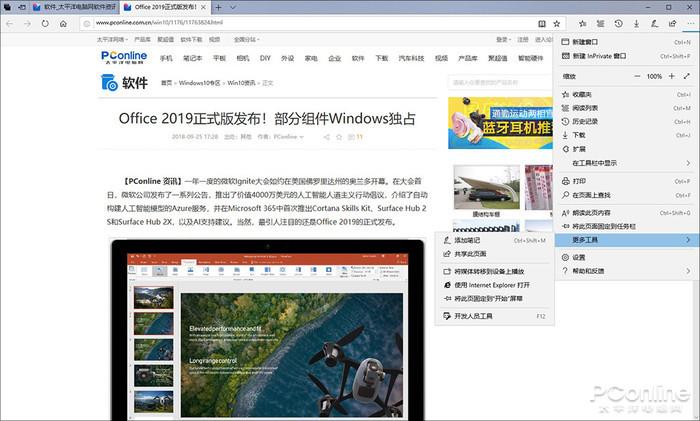700x421 pixels.
Task: Open the 蓝牙耳机 banner ad image
Action: 500,123
